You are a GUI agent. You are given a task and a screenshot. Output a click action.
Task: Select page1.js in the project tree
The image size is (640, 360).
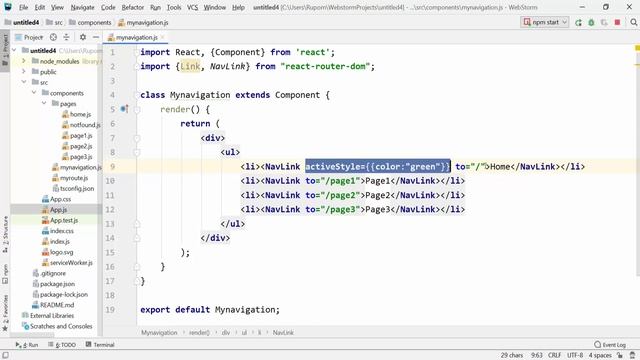coord(81,136)
